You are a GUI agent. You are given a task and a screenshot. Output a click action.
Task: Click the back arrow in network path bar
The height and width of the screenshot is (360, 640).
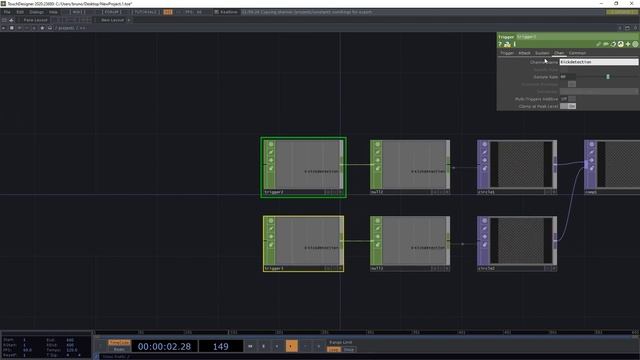coord(4,28)
